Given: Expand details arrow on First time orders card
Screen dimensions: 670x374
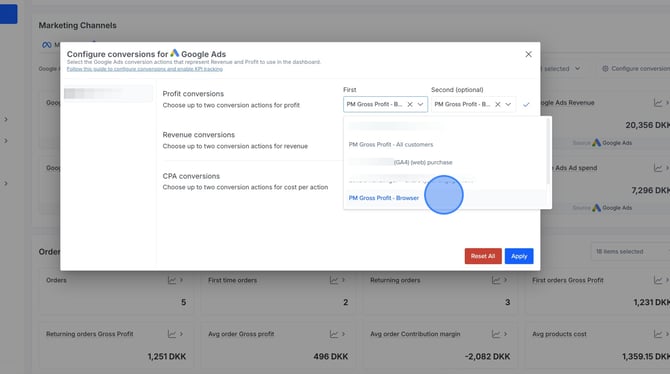Looking at the screenshot, I should point(344,280).
